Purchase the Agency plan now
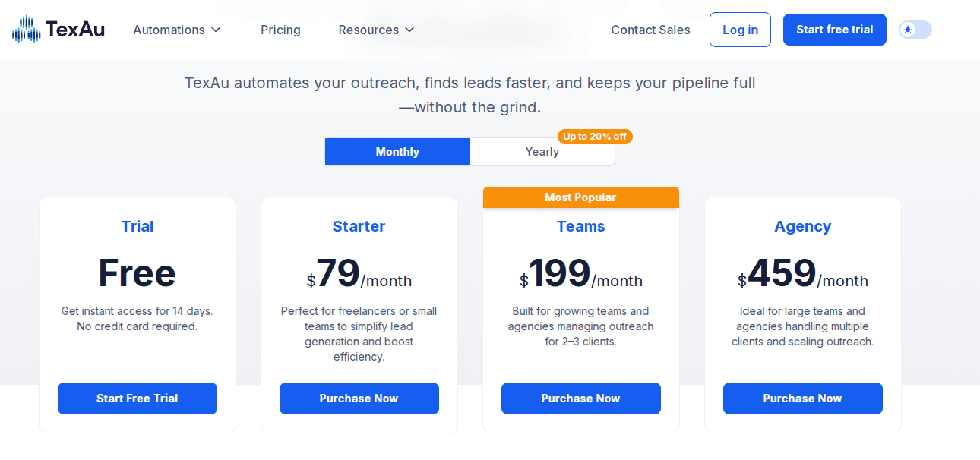This screenshot has width=980, height=460. tap(803, 399)
